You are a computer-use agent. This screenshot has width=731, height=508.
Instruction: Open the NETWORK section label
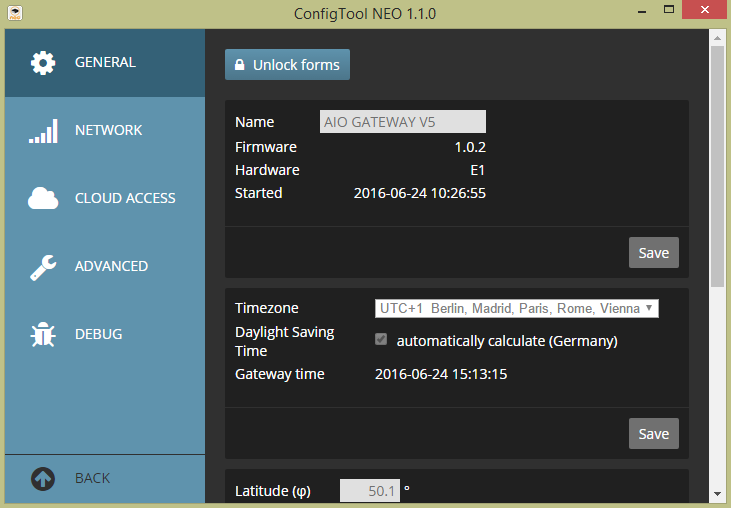[x=108, y=131]
